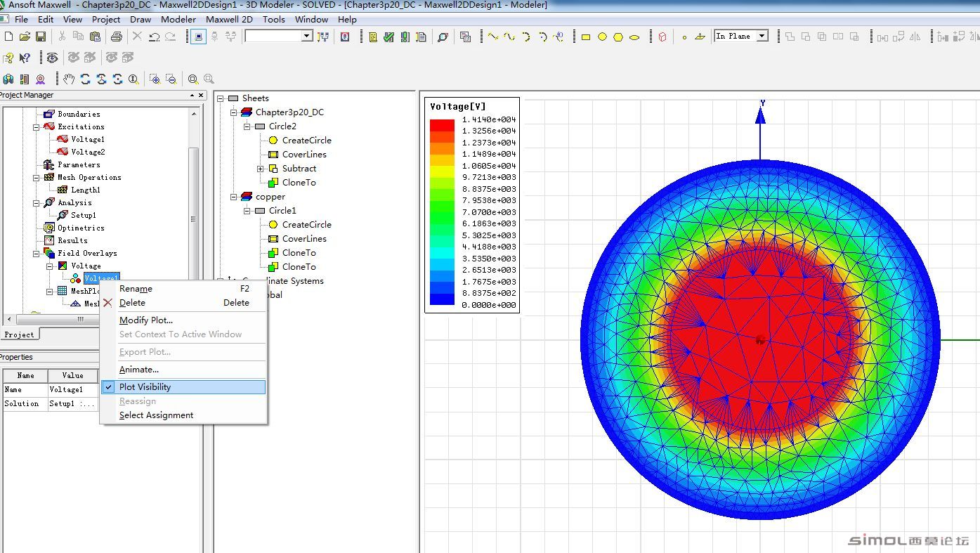
Task: Click the Analyze All exclamation icon
Action: pyautogui.click(x=405, y=37)
